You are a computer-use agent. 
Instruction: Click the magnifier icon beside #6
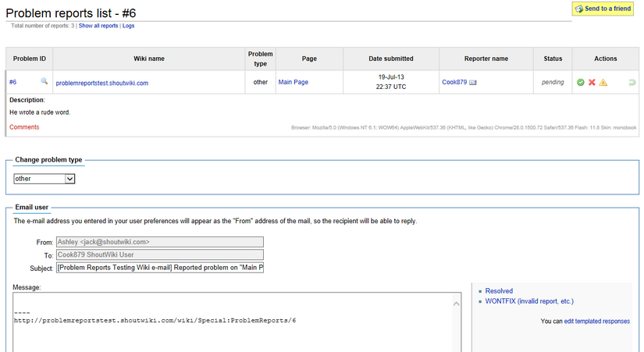point(44,81)
